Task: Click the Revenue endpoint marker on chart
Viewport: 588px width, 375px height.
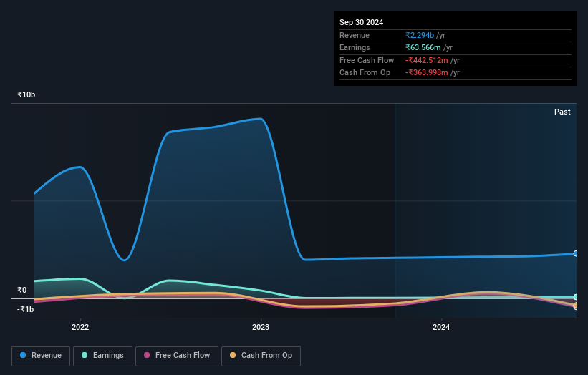Action: pos(575,253)
